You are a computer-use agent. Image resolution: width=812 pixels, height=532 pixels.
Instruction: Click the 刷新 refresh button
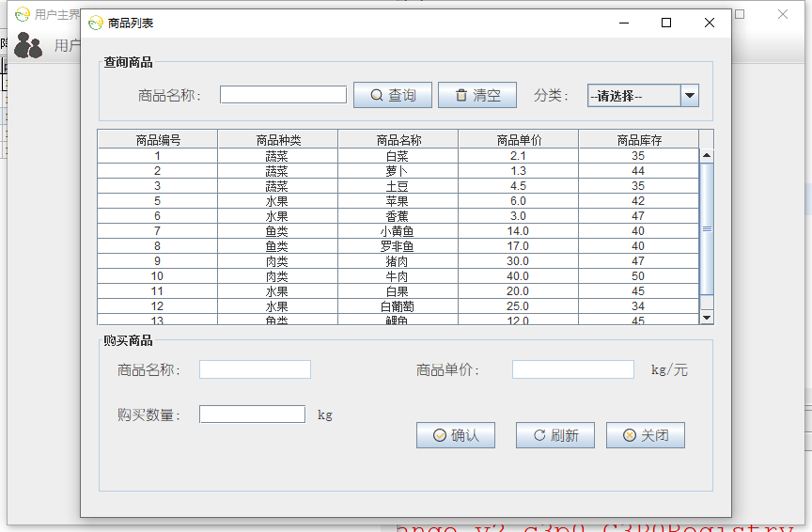click(x=555, y=435)
